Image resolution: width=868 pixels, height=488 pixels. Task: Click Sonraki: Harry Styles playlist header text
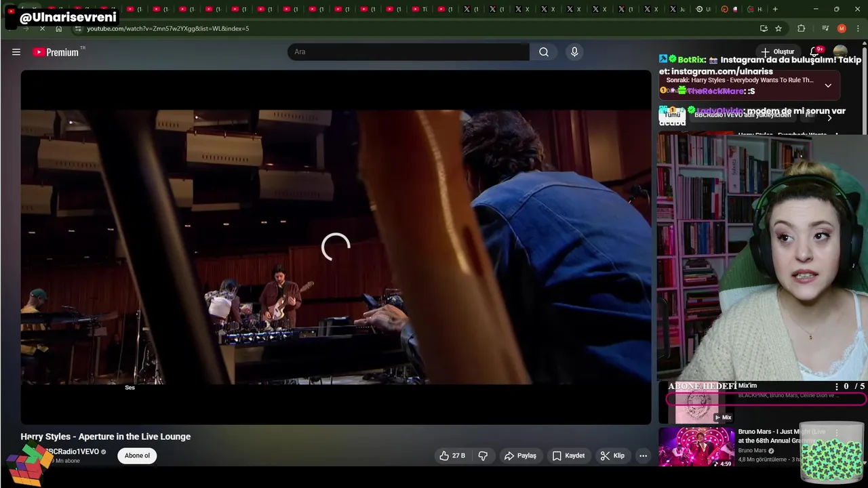pyautogui.click(x=740, y=80)
